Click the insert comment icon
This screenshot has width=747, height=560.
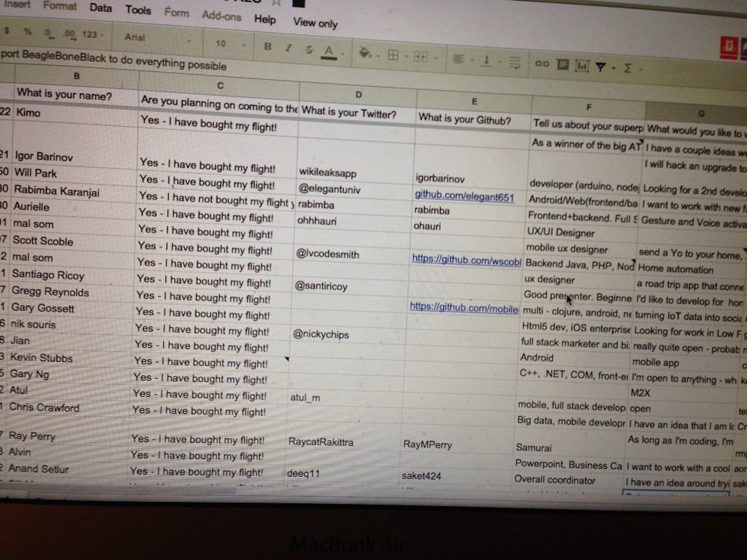pos(561,65)
